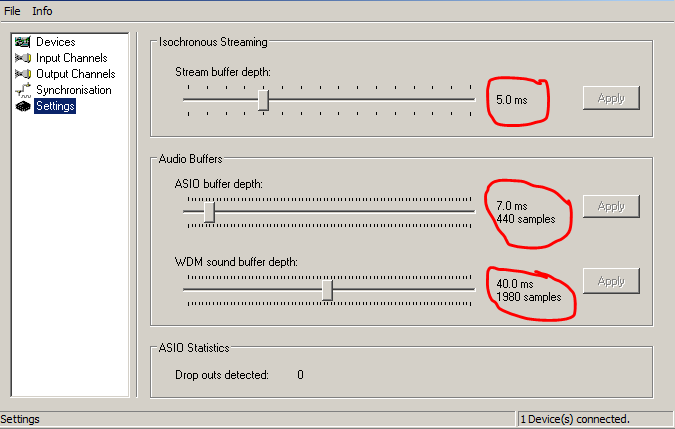Open the File menu

pos(13,11)
